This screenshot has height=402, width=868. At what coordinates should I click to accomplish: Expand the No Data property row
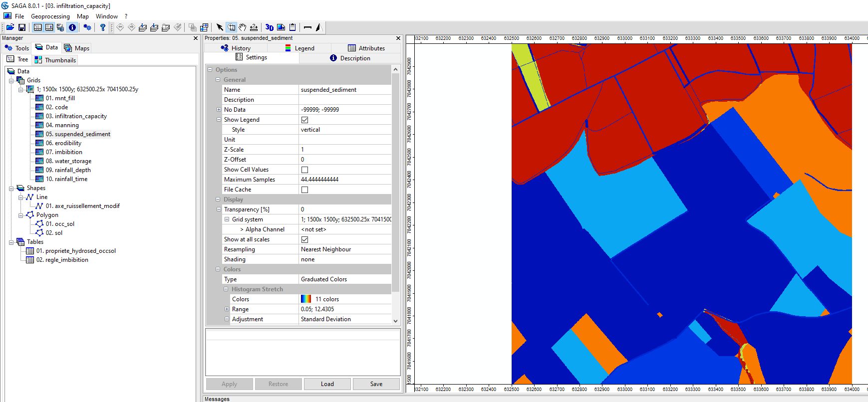[219, 110]
